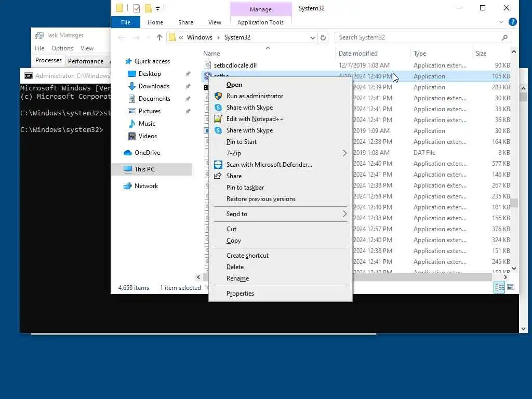Choose Run as administrator

click(x=255, y=96)
